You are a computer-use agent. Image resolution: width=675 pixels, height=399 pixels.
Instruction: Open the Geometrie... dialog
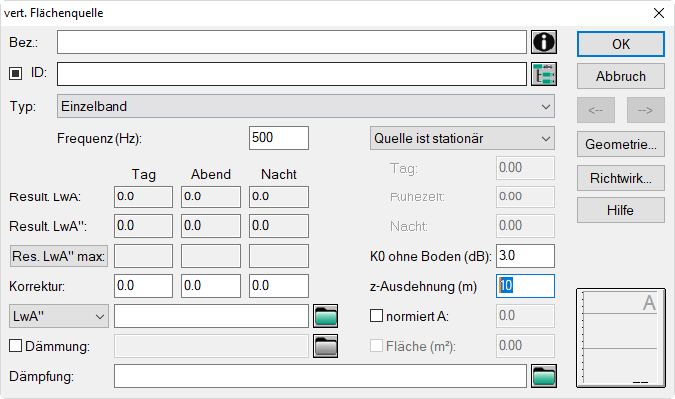click(x=621, y=144)
